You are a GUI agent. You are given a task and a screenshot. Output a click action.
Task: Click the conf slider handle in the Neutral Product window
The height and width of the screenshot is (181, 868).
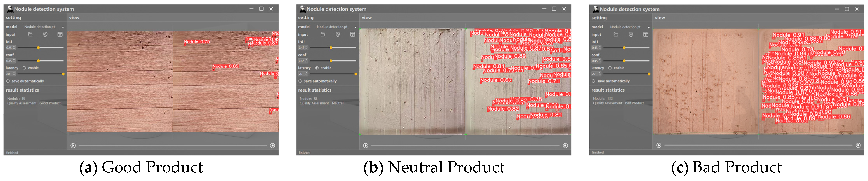pyautogui.click(x=331, y=61)
